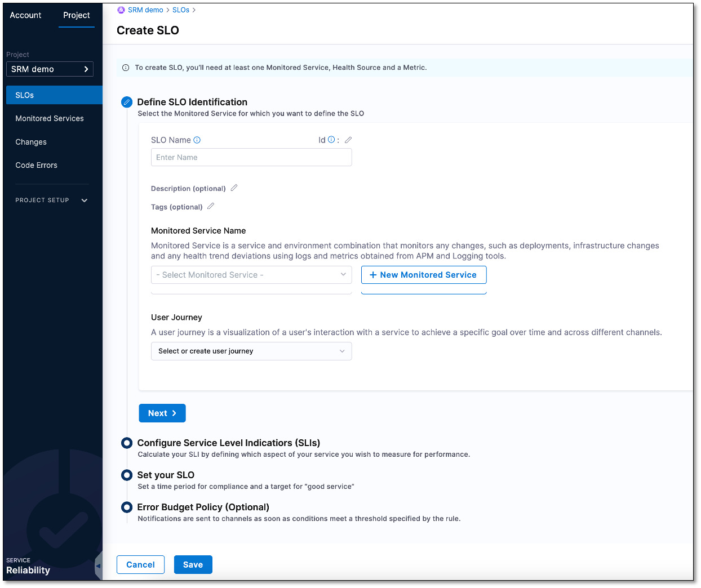Select the Error Budget Policy step circle

point(126,507)
